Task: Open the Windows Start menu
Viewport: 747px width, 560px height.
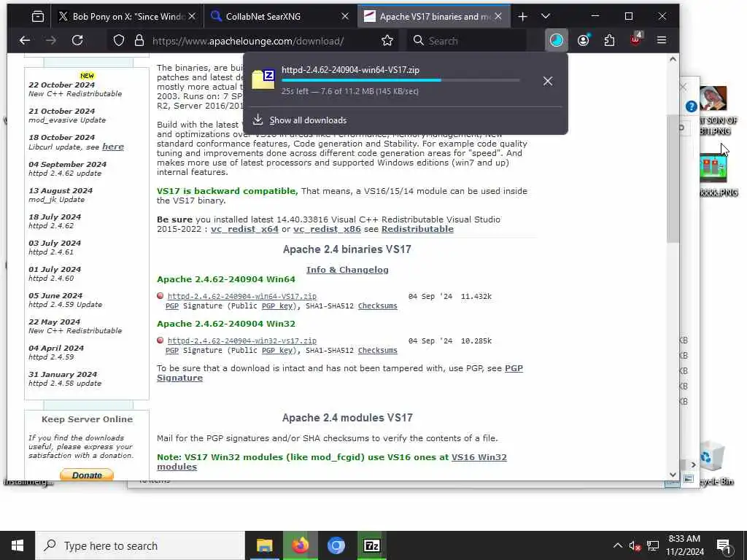Action: click(x=18, y=545)
